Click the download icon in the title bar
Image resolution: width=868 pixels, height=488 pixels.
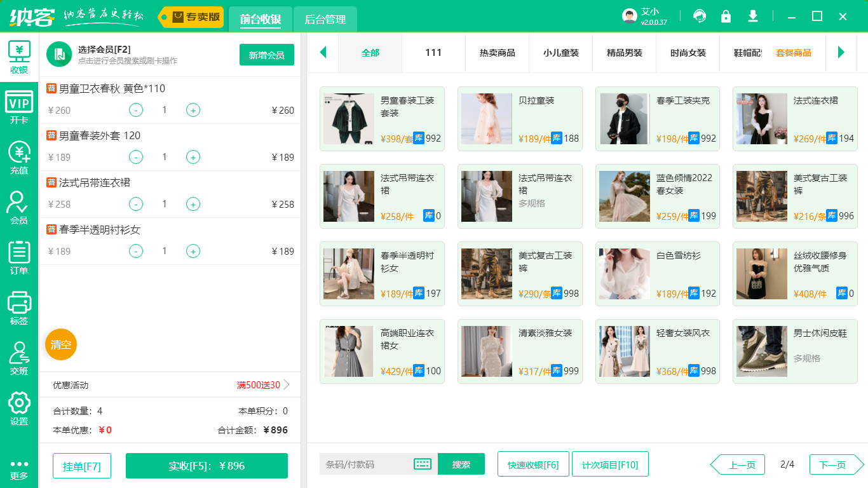pos(752,17)
